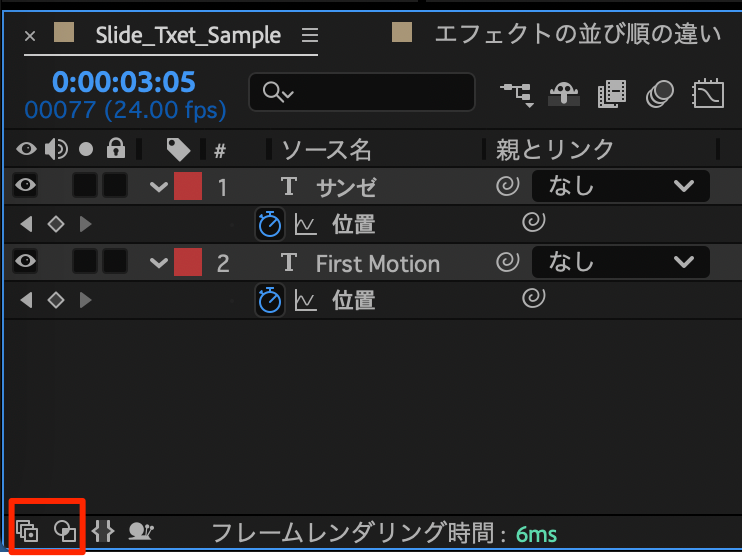The height and width of the screenshot is (556, 742).
Task: Enable frame blending for all layers
Action: [611, 93]
